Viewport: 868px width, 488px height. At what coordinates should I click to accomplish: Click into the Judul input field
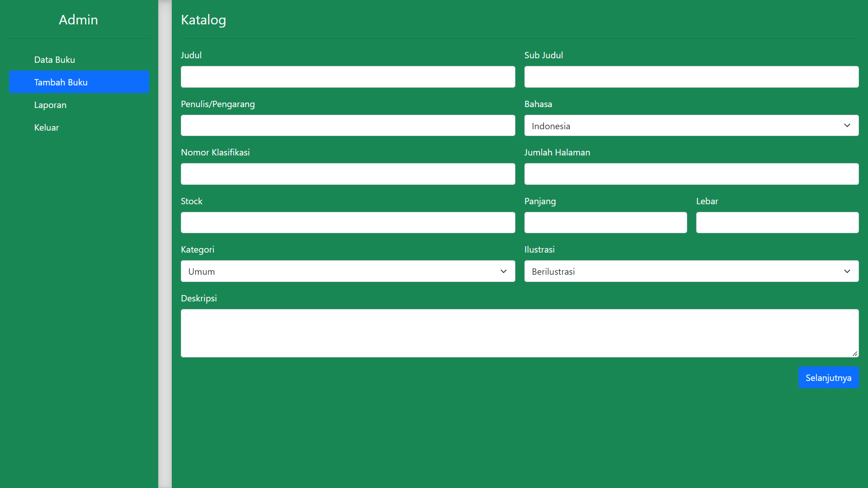tap(348, 77)
